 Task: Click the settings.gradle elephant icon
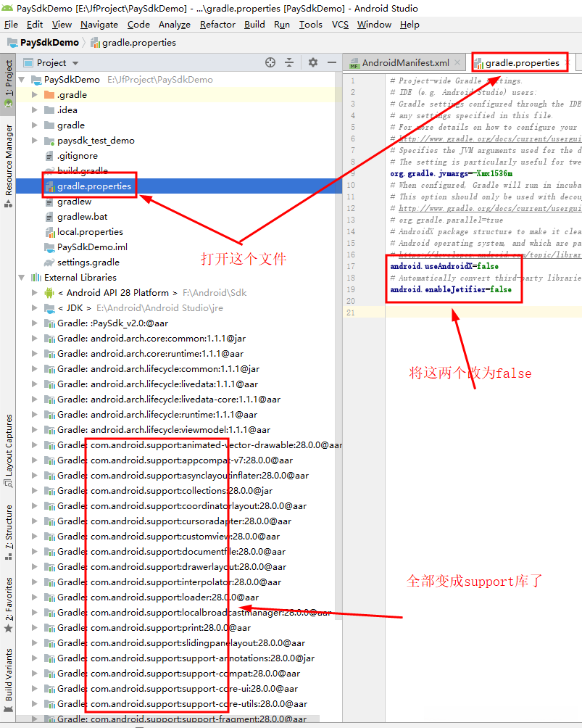tap(49, 262)
